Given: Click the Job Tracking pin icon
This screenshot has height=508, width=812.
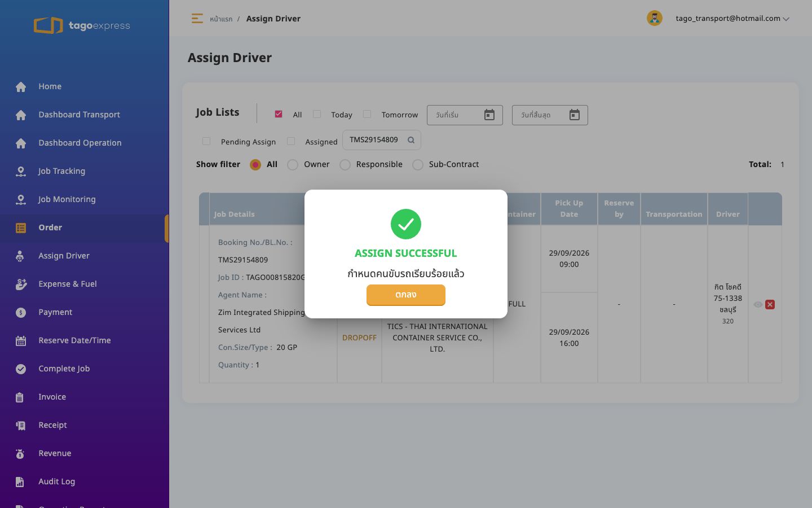Looking at the screenshot, I should 21,171.
